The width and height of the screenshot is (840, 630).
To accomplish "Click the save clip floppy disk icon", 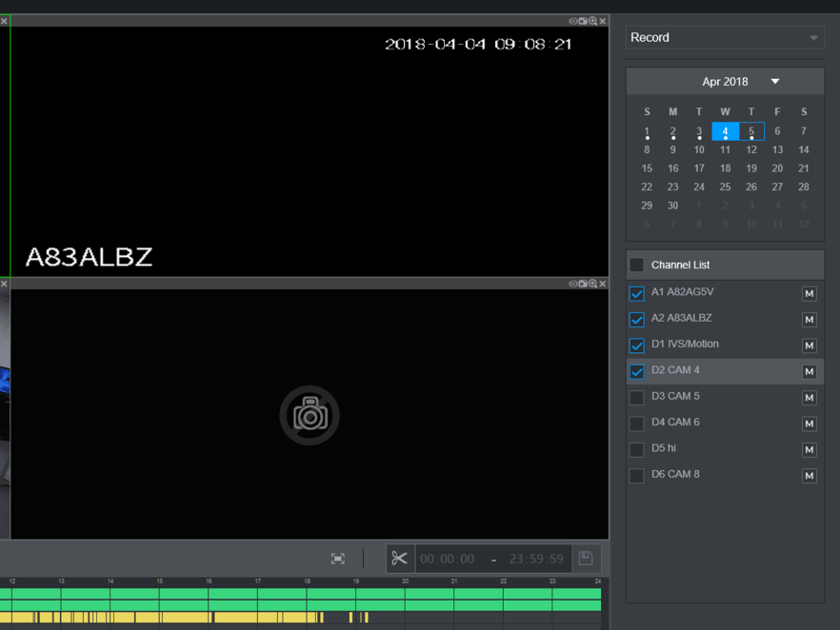I will [x=586, y=559].
